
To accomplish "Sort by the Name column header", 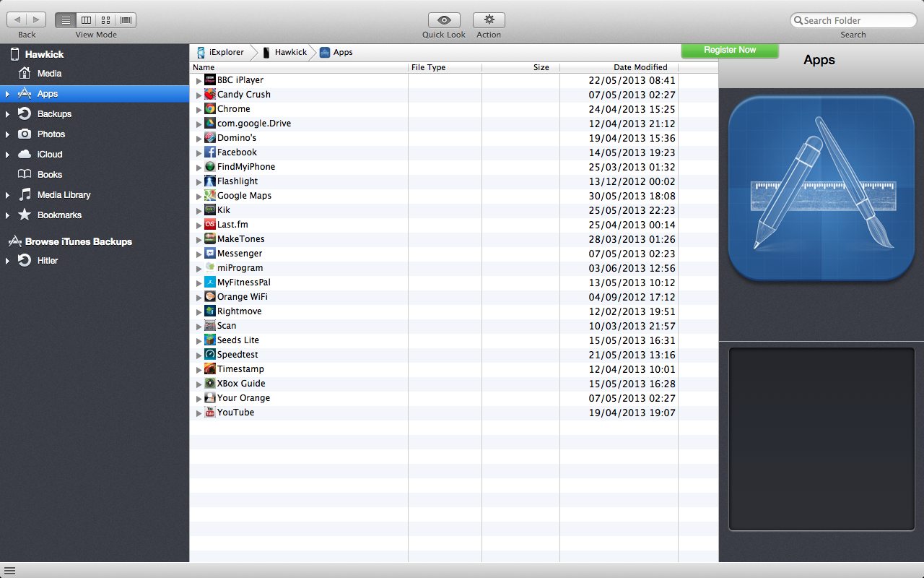I will (300, 67).
